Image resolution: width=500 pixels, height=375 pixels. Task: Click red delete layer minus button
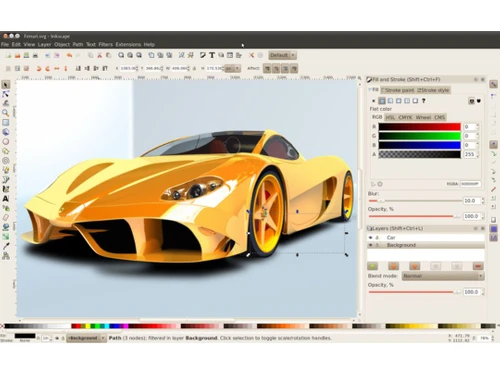tap(478, 266)
